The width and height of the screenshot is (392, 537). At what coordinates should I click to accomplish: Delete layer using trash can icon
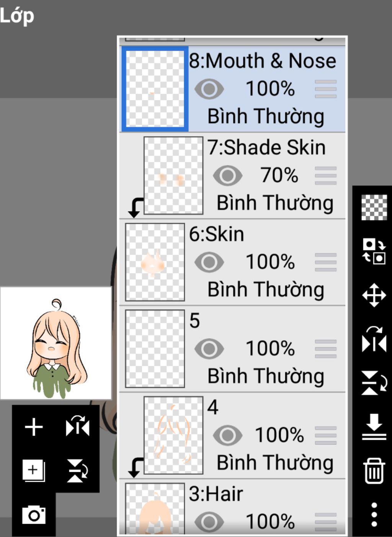pos(374,471)
